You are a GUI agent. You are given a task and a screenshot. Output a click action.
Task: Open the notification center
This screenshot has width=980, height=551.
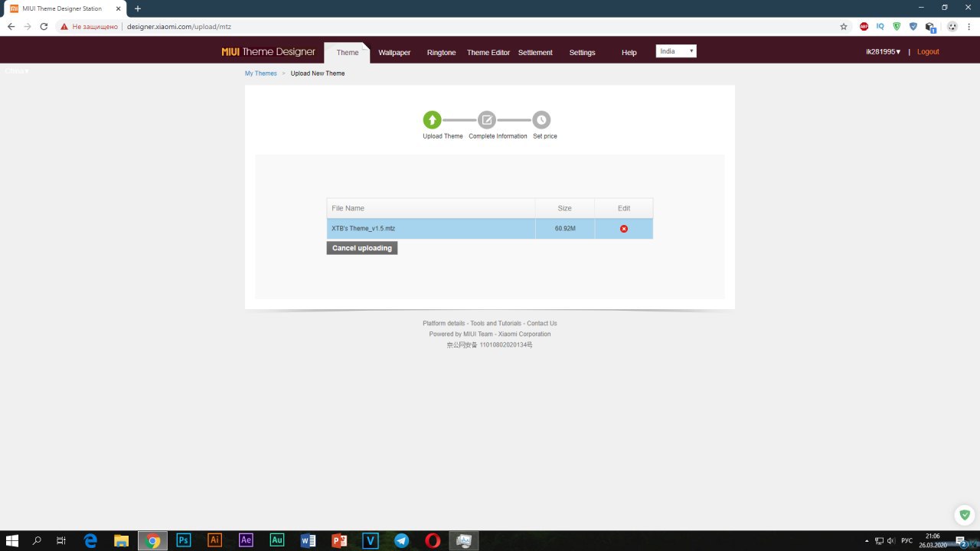click(x=960, y=540)
